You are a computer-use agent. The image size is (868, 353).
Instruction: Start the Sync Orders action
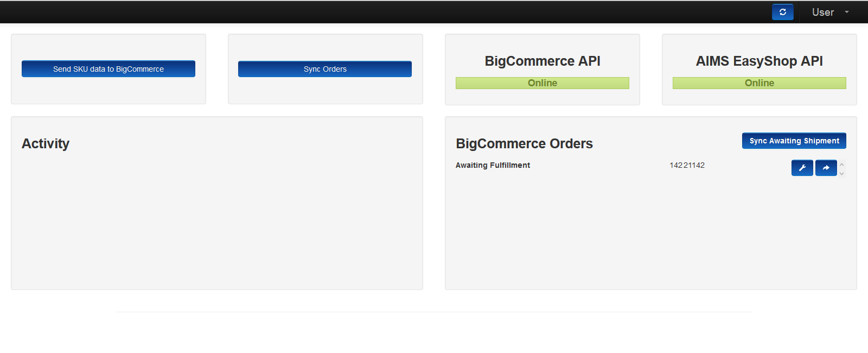point(325,69)
